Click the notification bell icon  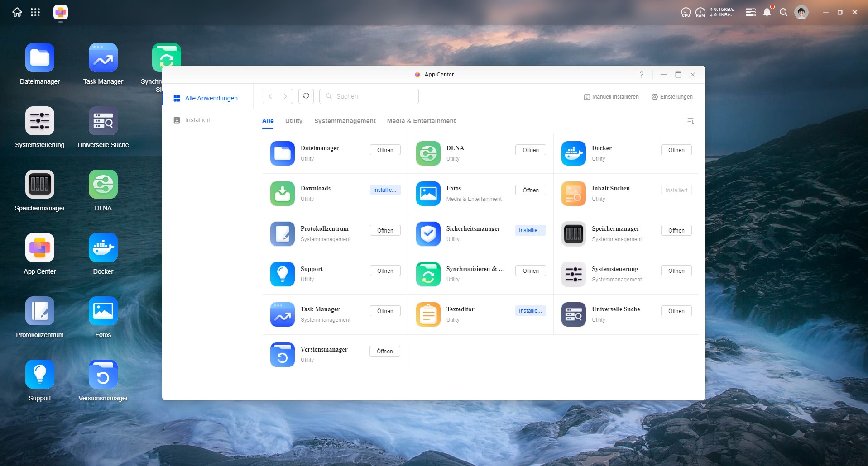point(767,13)
